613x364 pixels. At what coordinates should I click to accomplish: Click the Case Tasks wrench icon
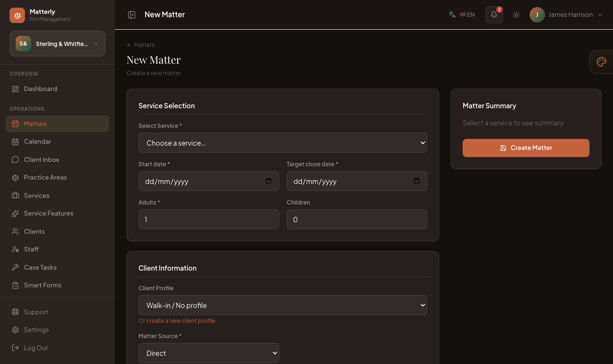click(x=15, y=268)
